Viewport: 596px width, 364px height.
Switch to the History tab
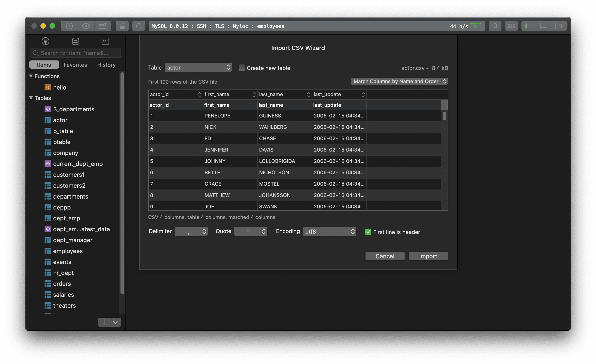tap(106, 65)
